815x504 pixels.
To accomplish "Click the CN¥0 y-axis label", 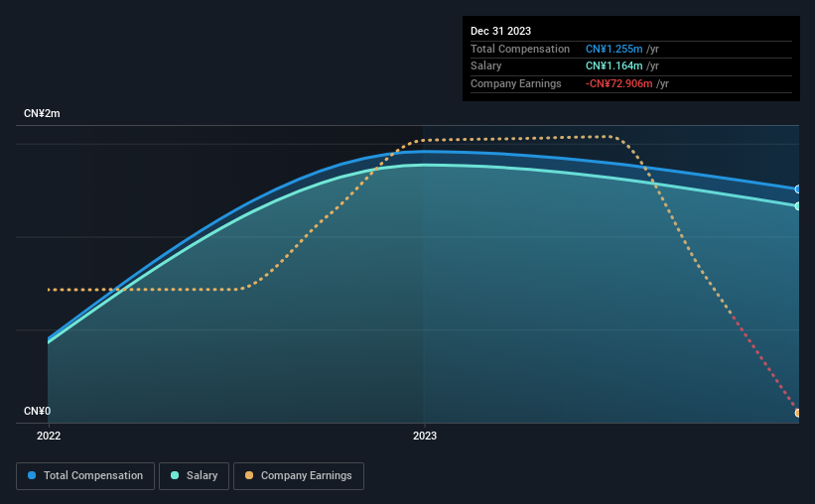I will [38, 411].
